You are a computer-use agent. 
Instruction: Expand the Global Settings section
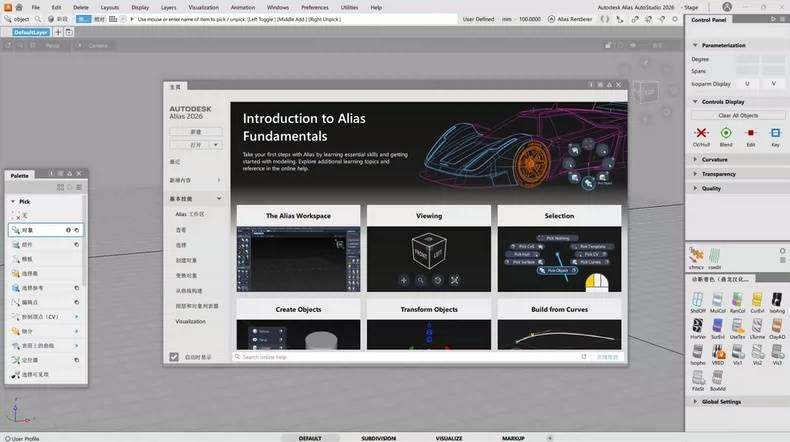point(722,401)
